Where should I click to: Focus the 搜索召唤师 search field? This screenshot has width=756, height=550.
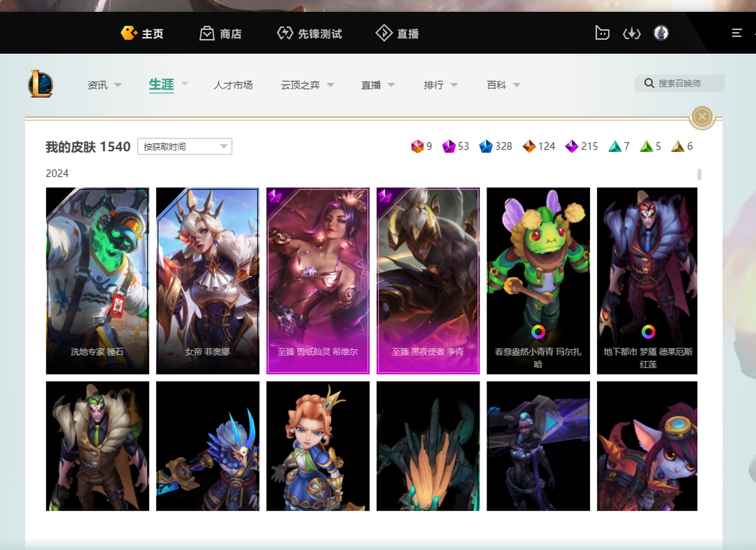click(679, 83)
